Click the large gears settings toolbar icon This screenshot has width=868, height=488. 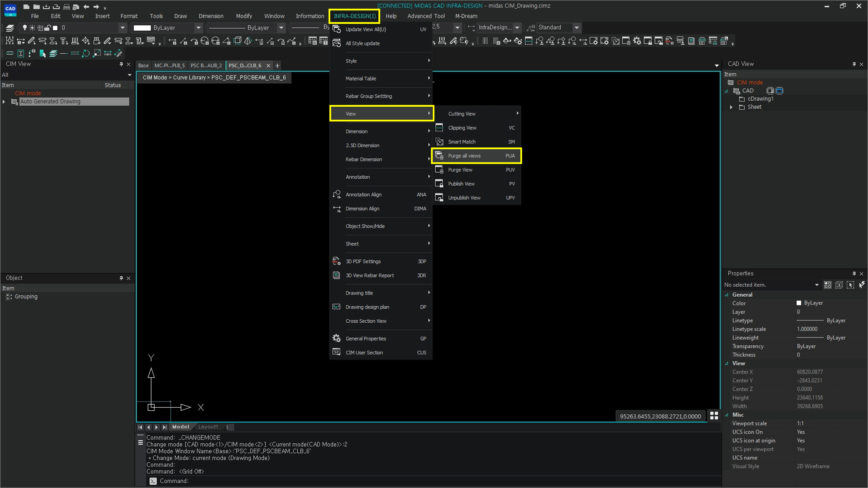[637, 41]
